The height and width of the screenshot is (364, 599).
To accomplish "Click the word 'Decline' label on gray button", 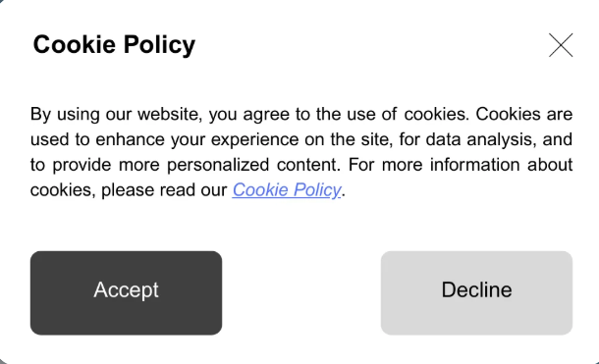I will pyautogui.click(x=476, y=289).
